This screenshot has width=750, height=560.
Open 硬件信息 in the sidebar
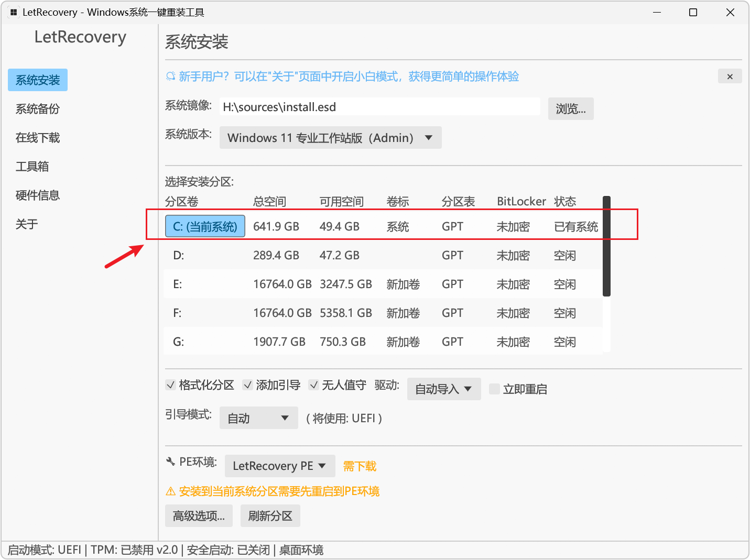[38, 195]
